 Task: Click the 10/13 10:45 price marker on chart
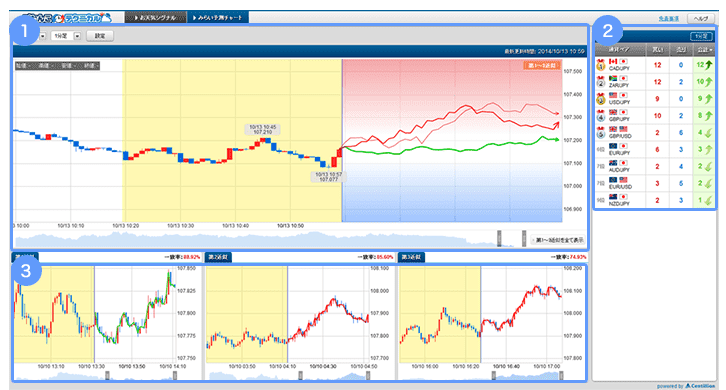point(263,130)
